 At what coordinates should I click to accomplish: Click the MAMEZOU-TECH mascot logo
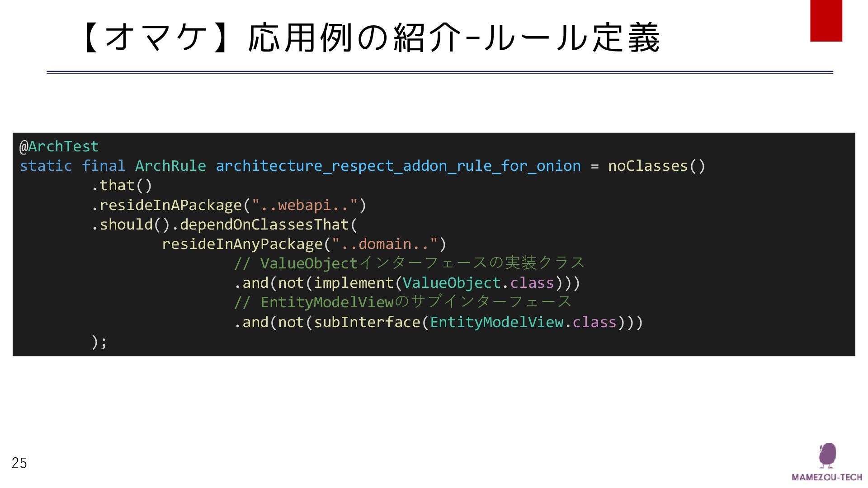click(x=827, y=455)
